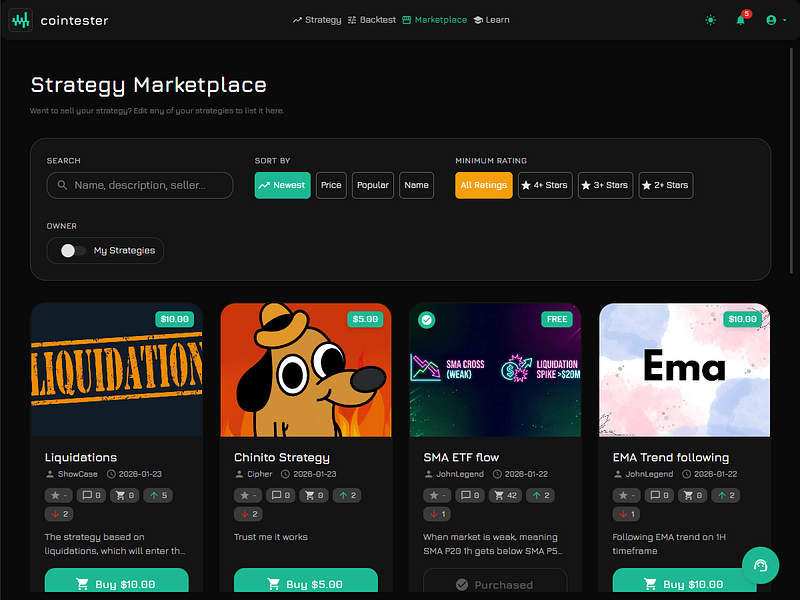Click the $10.00 price badge on Liquidations
800x600 pixels.
(x=174, y=319)
